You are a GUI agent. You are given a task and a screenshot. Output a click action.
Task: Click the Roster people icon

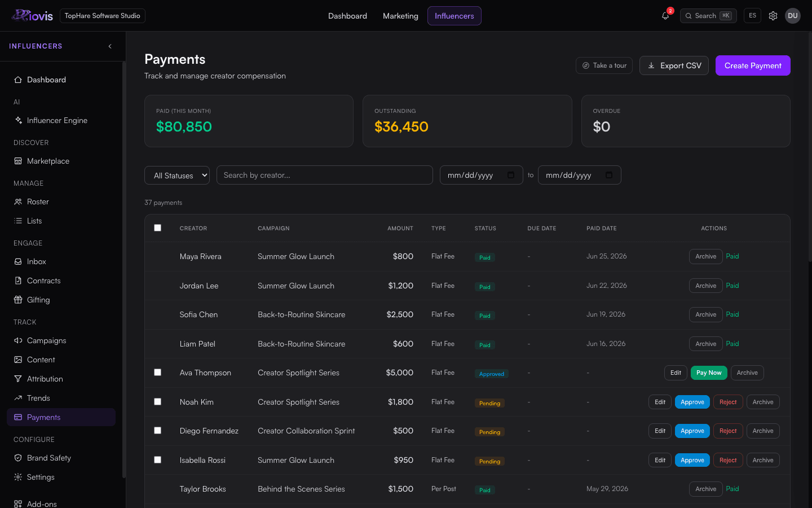coord(18,202)
